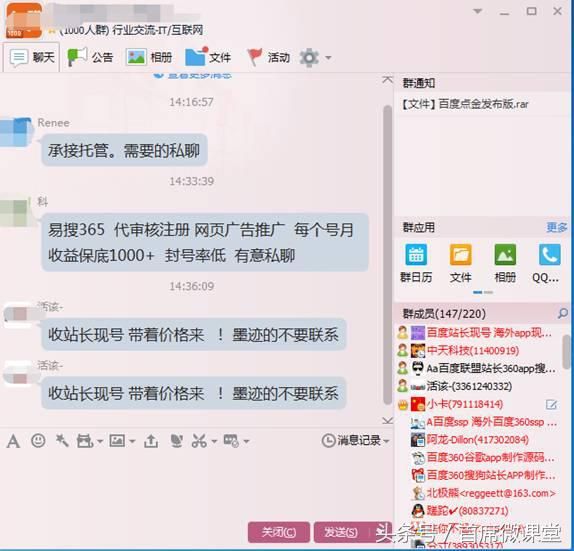Click the bottom chevron of chat area
The height and width of the screenshot is (551, 574).
coord(388,420)
